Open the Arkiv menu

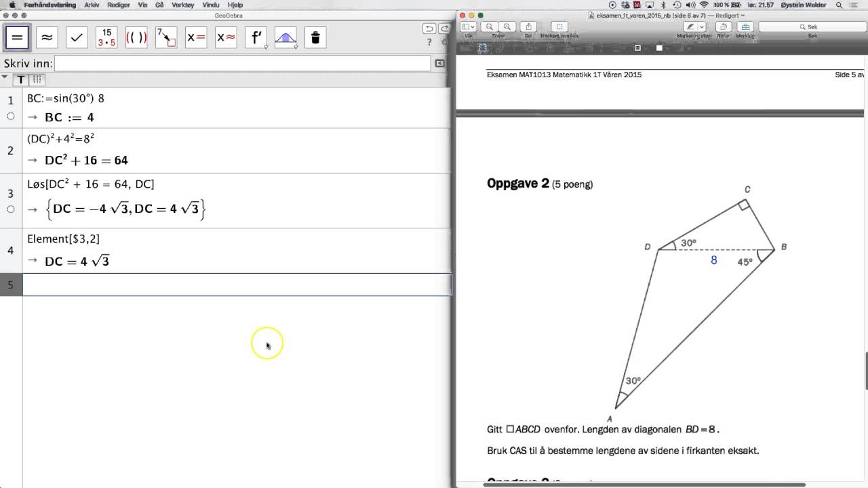[x=92, y=5]
